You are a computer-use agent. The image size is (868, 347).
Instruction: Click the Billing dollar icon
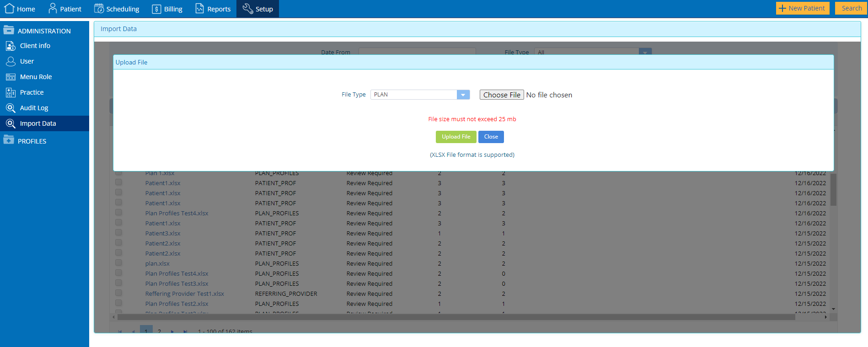click(156, 9)
